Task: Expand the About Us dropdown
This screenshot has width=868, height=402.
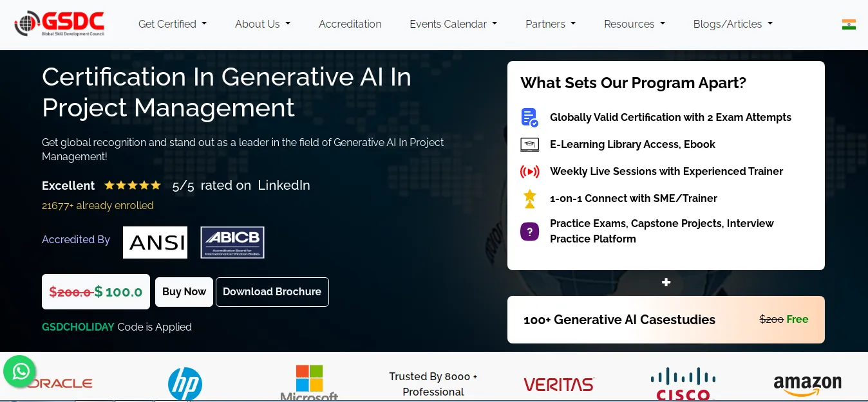Action: pyautogui.click(x=263, y=24)
